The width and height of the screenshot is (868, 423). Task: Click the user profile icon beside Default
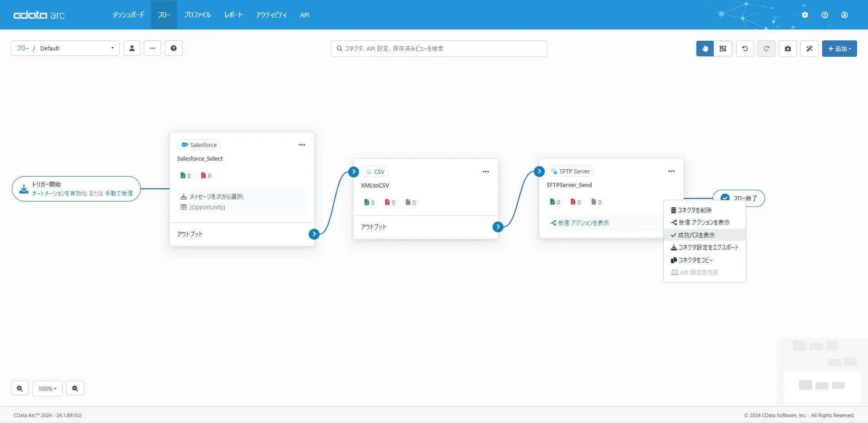point(132,48)
